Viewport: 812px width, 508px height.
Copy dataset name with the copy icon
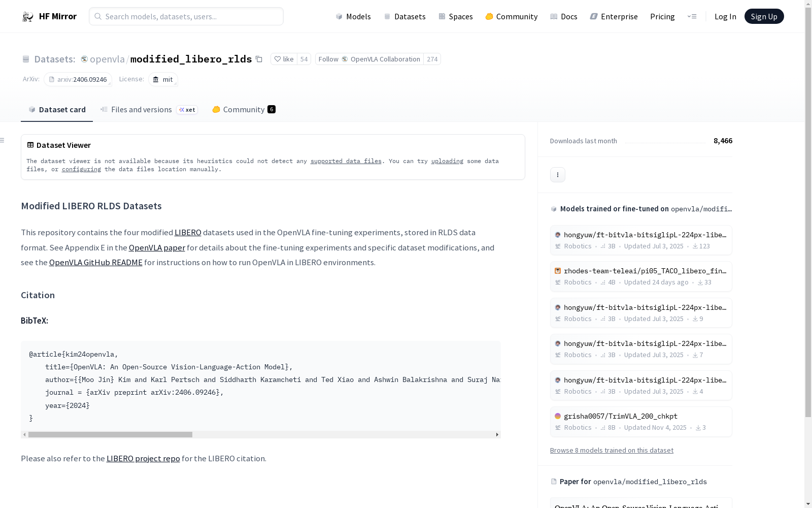259,59
